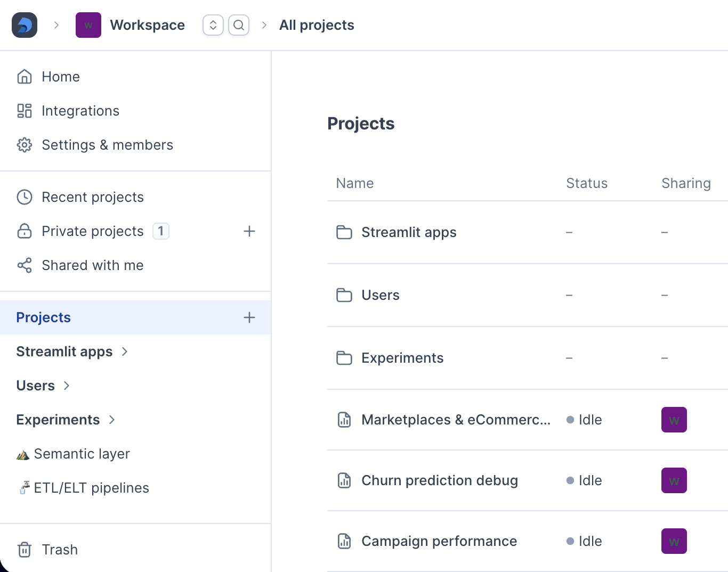Click the Recent projects clock icon
Image resolution: width=728 pixels, height=572 pixels.
(25, 197)
